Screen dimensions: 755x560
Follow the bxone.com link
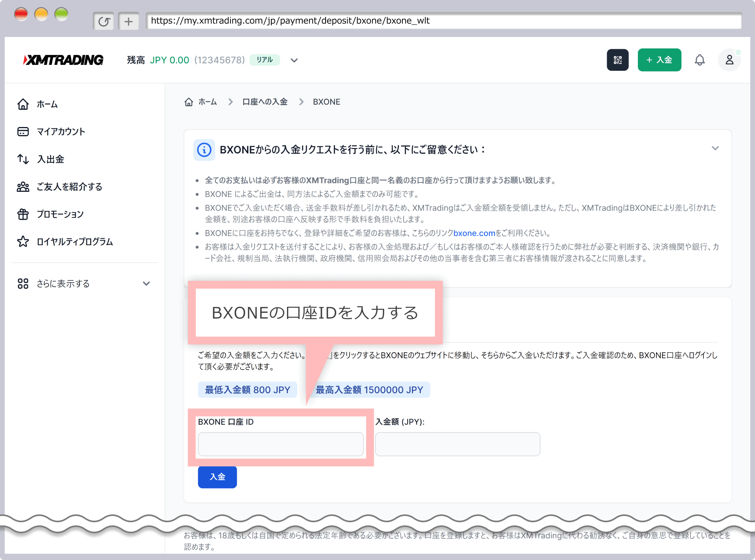(x=474, y=233)
